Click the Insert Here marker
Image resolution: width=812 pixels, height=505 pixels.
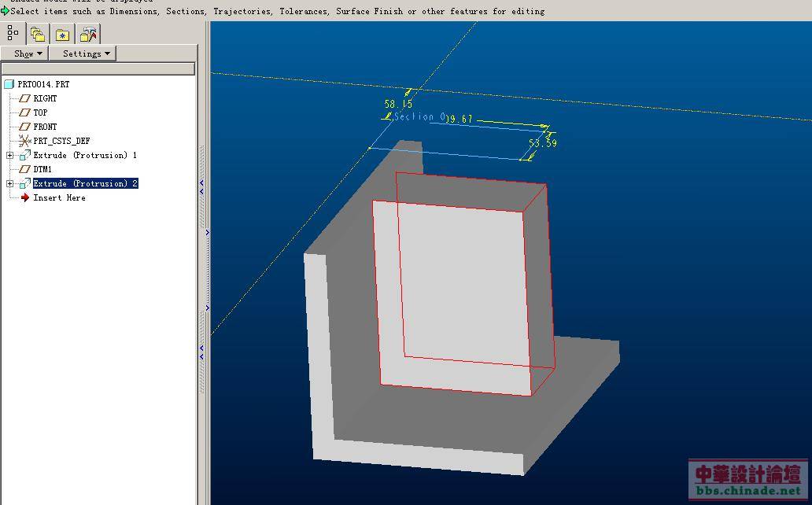point(60,197)
